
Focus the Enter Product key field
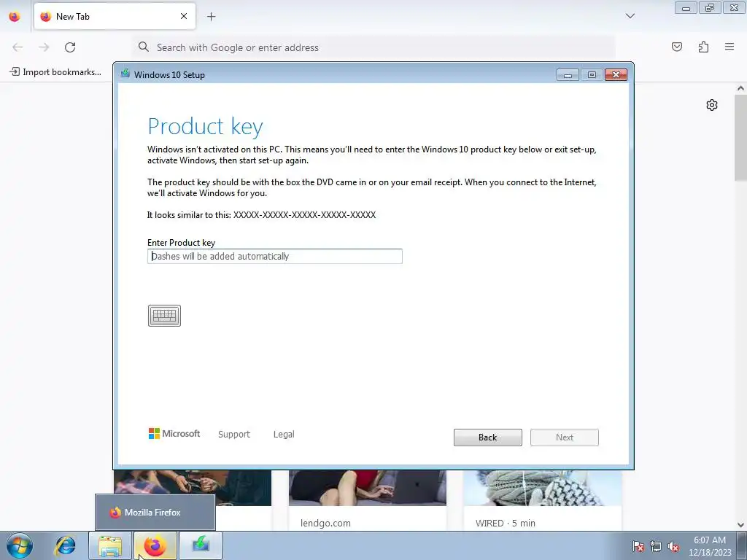click(275, 256)
